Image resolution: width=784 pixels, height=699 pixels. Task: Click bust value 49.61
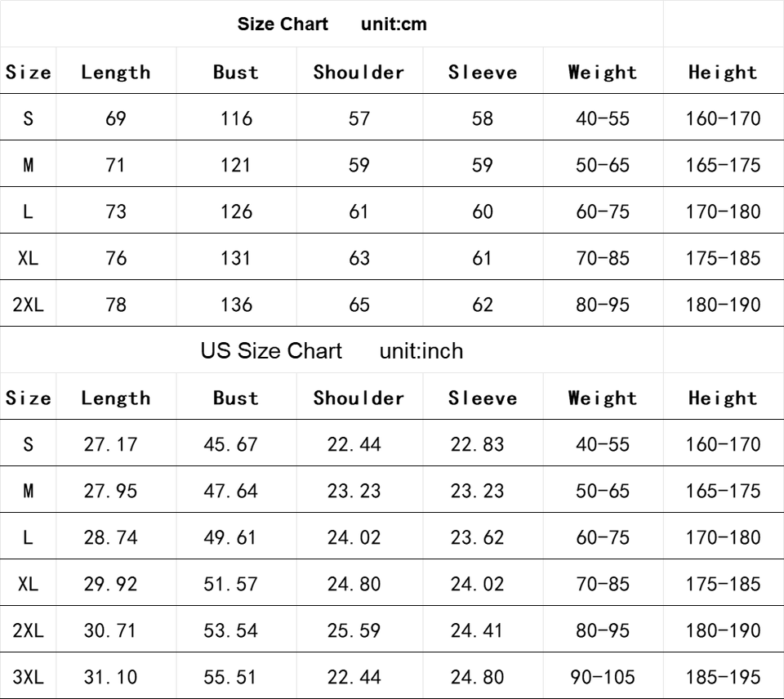point(231,538)
